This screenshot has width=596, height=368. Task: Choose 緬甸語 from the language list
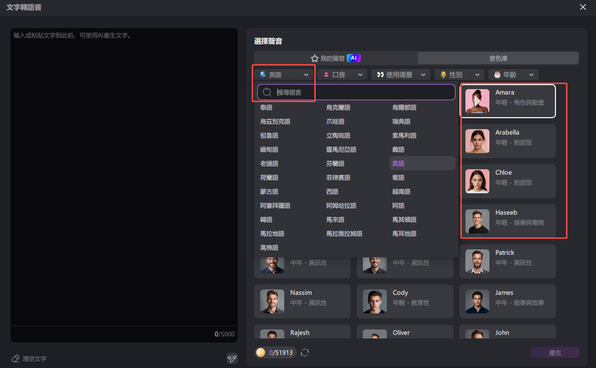point(269,149)
